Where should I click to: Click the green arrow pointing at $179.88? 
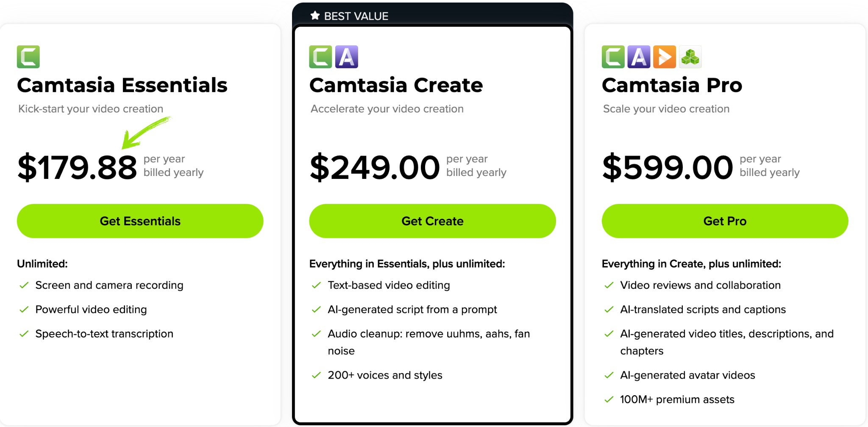click(x=144, y=132)
